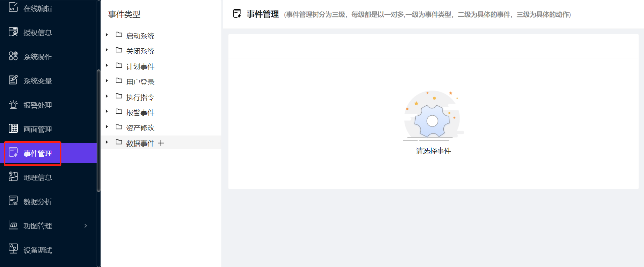Expand the 功图管理 submenu chevron
Viewport: 644px width, 267px height.
coord(86,226)
